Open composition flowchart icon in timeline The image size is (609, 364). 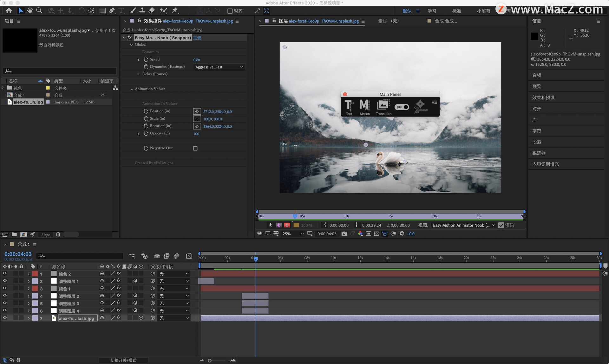click(132, 256)
